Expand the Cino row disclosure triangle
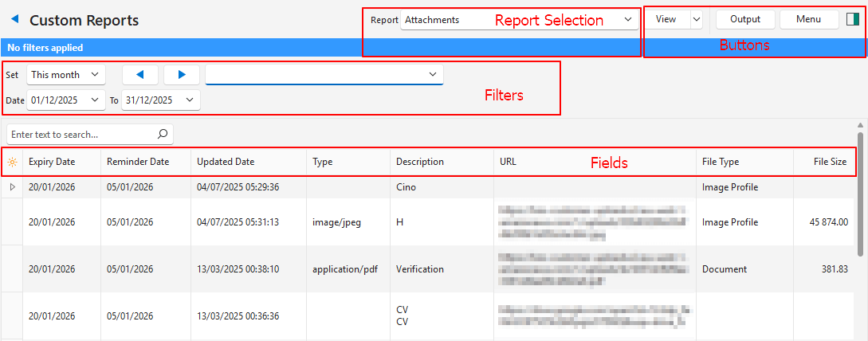Viewport: 868px width, 341px height. point(12,187)
